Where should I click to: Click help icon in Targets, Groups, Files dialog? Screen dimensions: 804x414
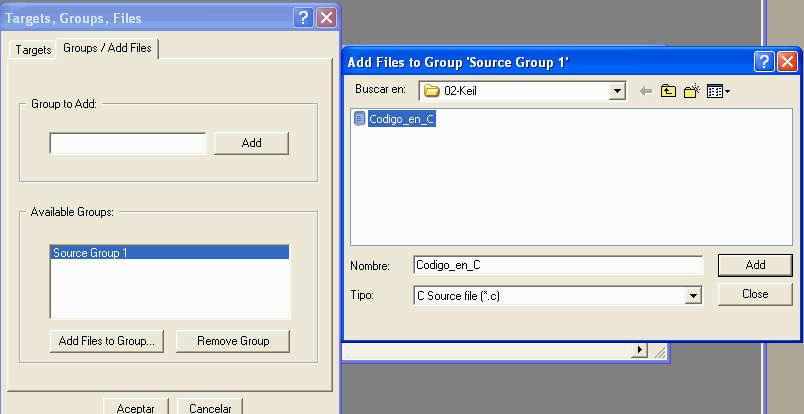[x=304, y=17]
